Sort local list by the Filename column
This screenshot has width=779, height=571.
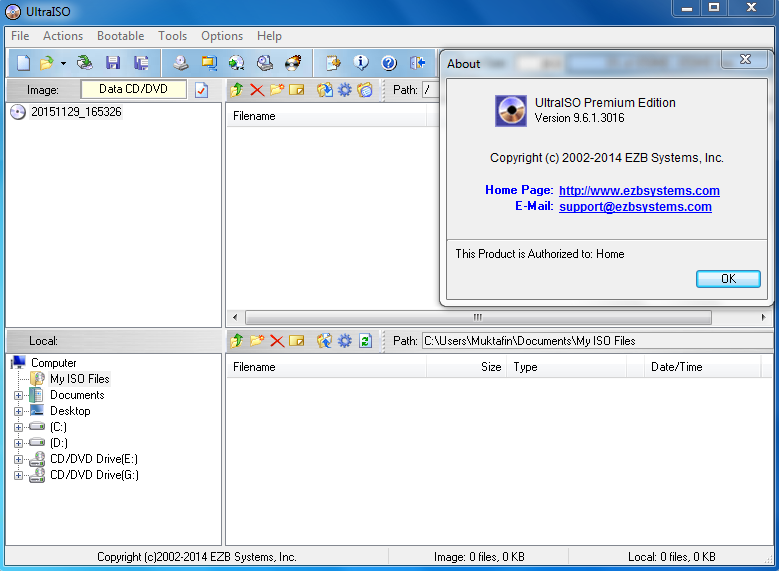(x=326, y=367)
